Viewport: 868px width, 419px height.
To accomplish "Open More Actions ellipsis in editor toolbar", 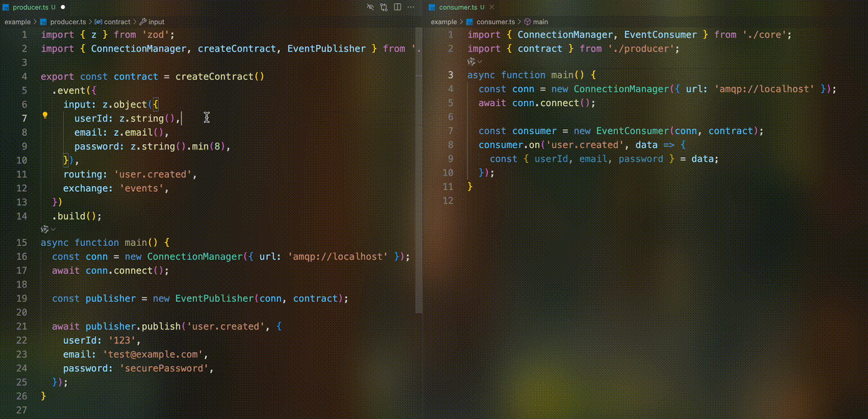I will (x=411, y=7).
